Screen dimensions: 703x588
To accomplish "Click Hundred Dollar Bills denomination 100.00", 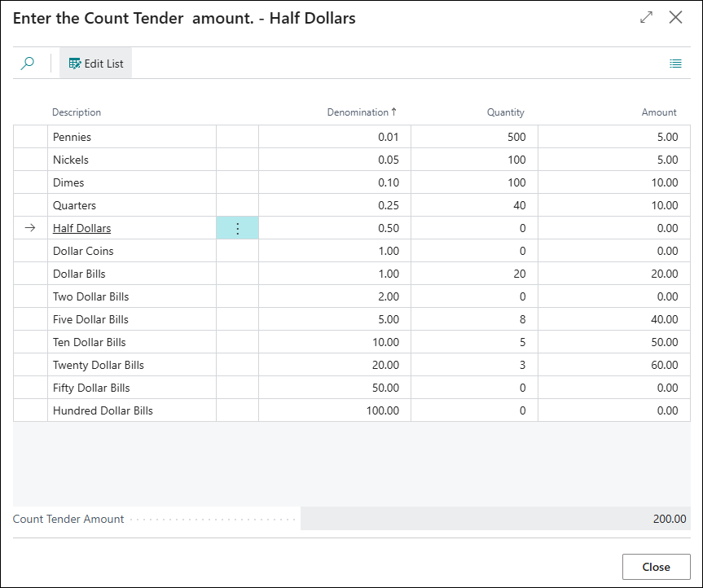I will pyautogui.click(x=382, y=410).
